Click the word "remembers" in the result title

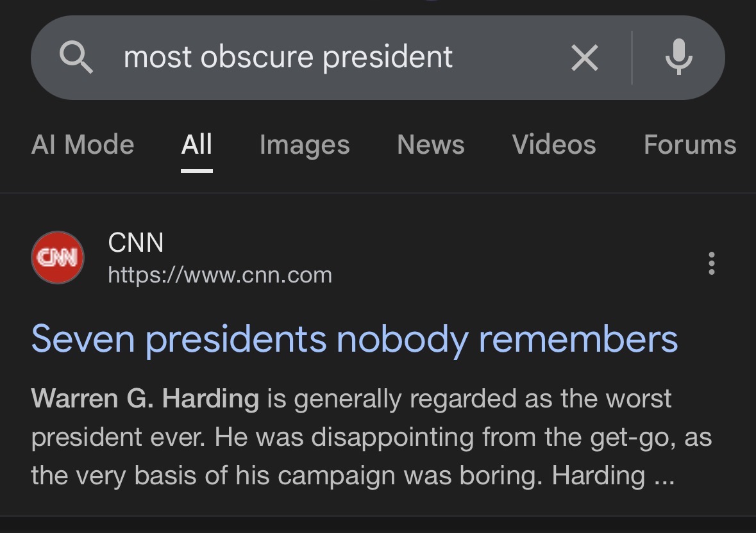coord(578,339)
